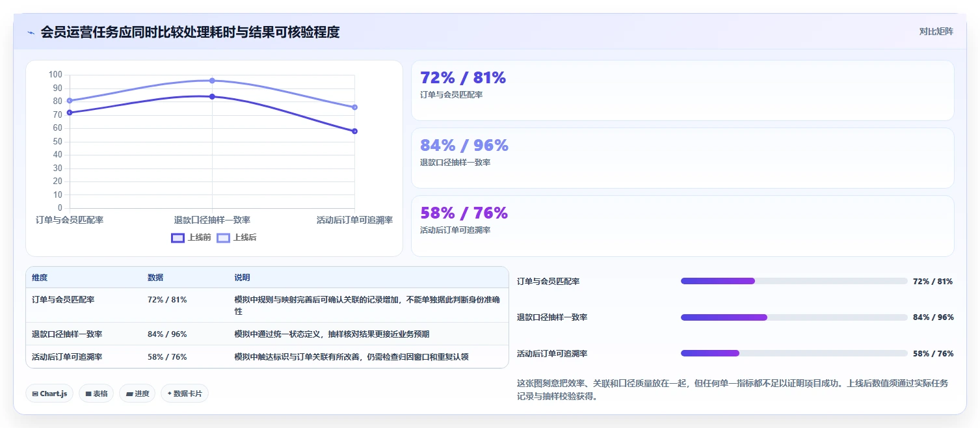Select the 上线前 data point at 退款口径抽样一致率
Image resolution: width=980 pixels, height=428 pixels.
coord(212,96)
